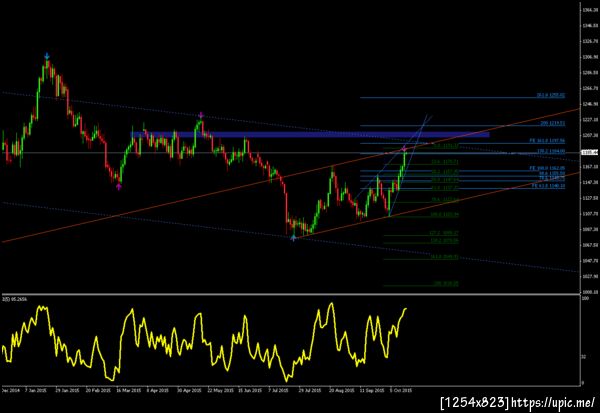Click the '30 Apr 2015' date label
The width and height of the screenshot is (600, 413).
click(x=189, y=391)
